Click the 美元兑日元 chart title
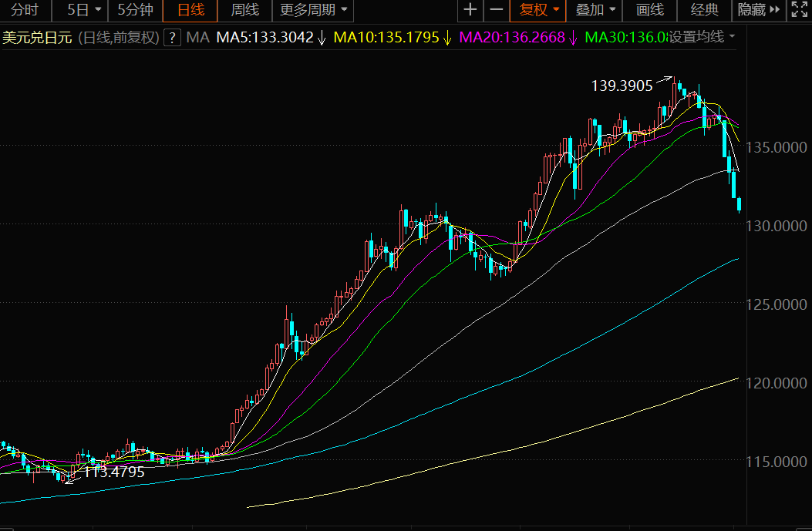 (x=37, y=38)
